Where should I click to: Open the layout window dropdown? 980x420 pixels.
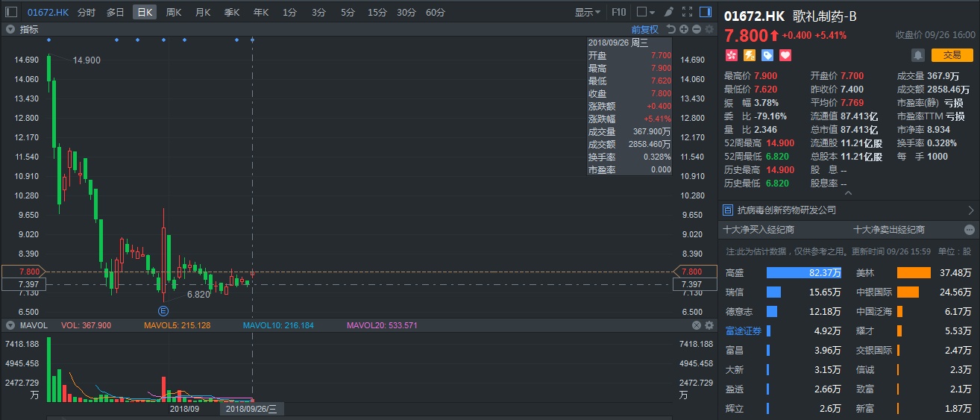(x=645, y=12)
